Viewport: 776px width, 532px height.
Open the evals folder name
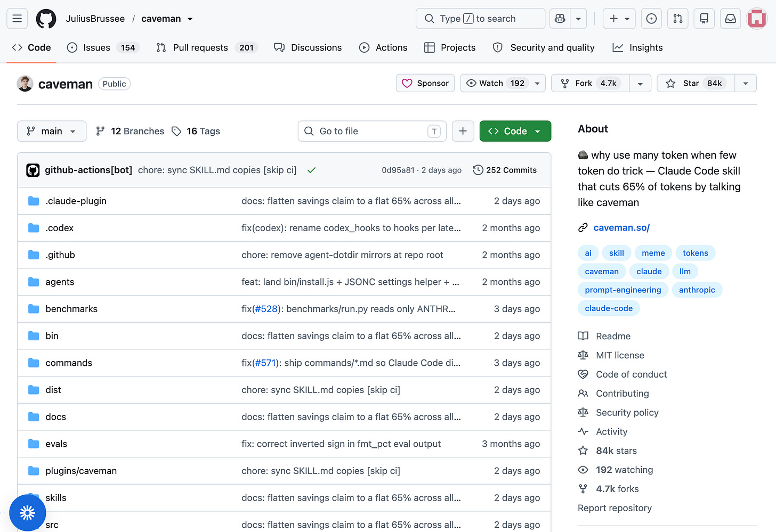point(56,444)
